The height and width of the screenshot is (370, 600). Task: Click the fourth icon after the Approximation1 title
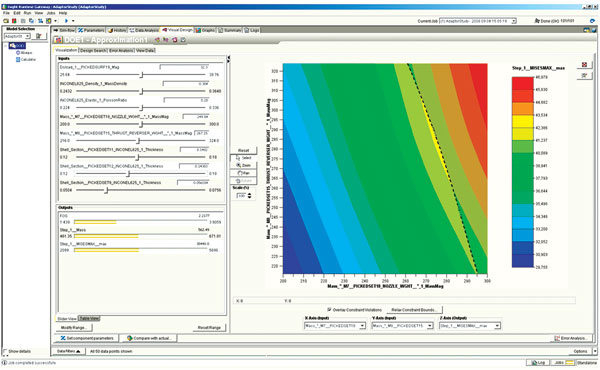183,40
